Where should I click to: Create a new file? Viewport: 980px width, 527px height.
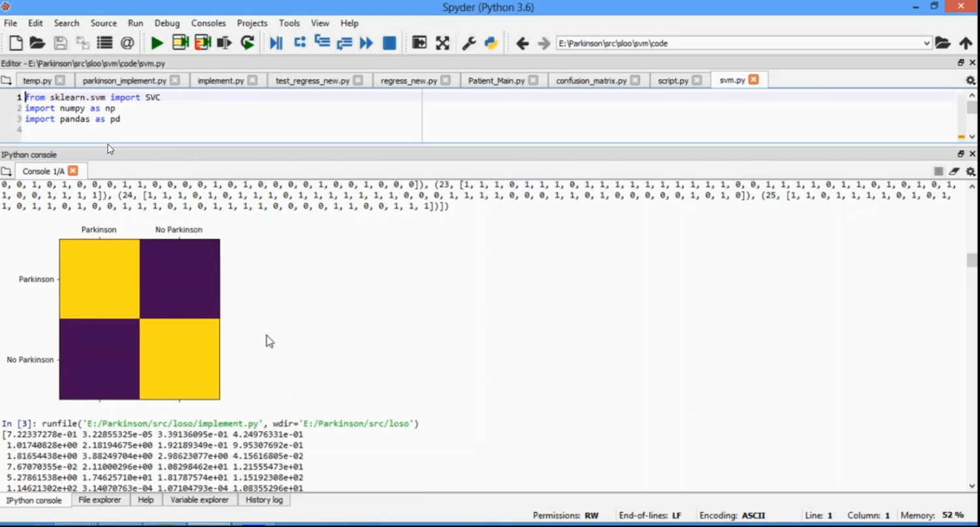click(x=15, y=42)
